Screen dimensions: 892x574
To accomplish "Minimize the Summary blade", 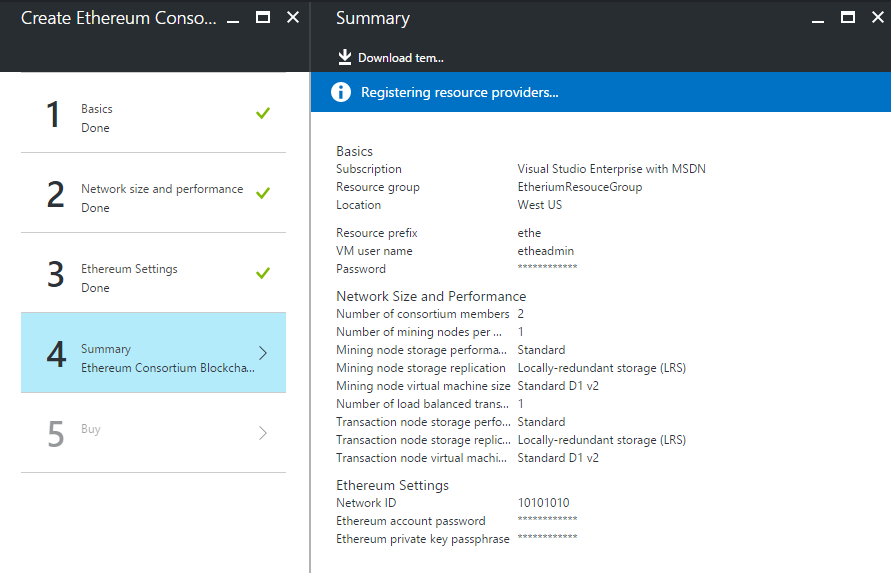I will tap(817, 18).
